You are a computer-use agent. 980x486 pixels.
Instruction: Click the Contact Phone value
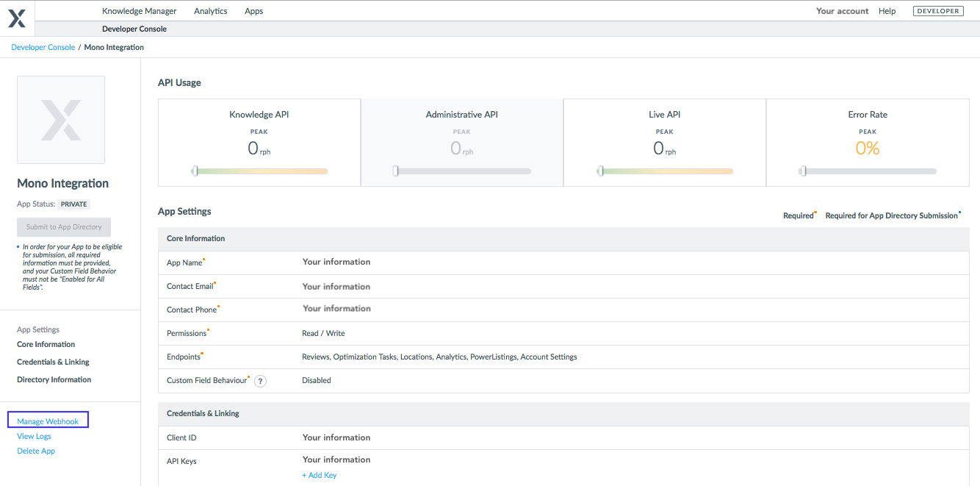(x=336, y=309)
